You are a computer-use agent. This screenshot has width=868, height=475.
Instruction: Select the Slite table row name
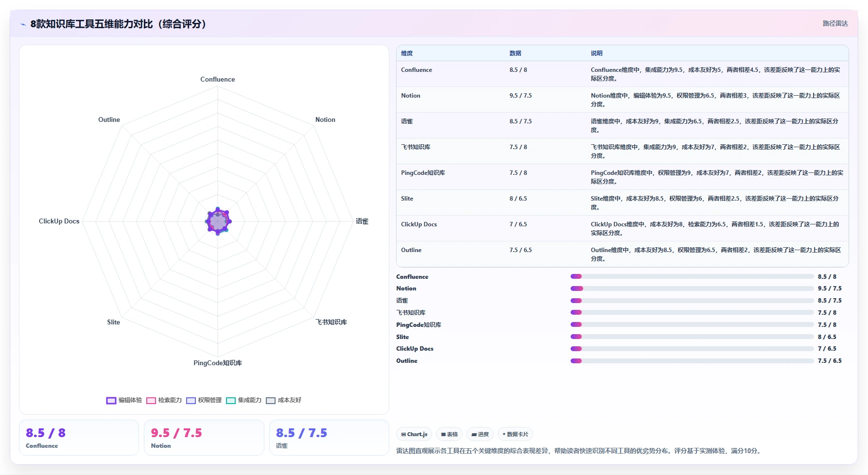pyautogui.click(x=407, y=199)
